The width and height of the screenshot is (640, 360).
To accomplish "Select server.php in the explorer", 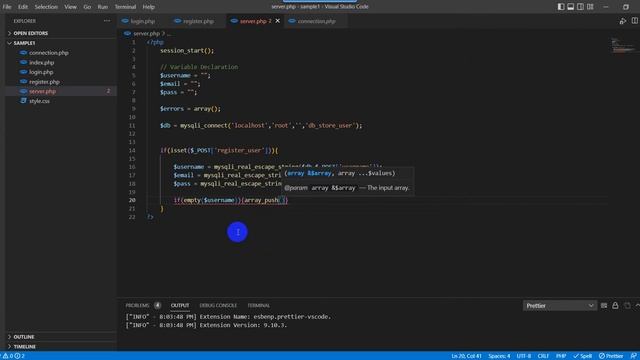I will [61, 91].
